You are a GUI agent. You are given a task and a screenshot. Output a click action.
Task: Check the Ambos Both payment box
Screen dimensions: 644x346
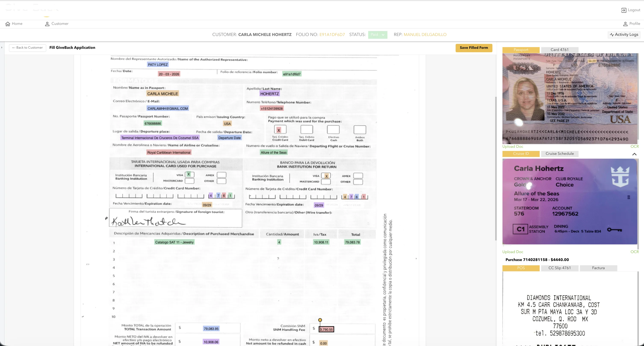pyautogui.click(x=360, y=130)
